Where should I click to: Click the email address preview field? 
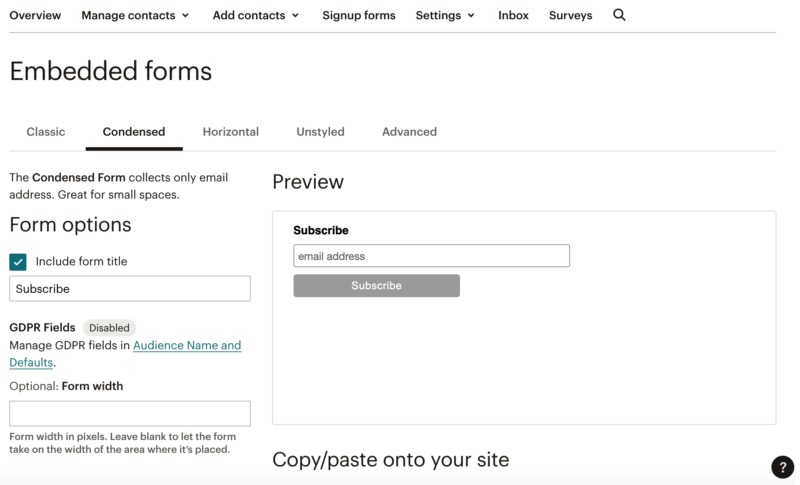point(431,256)
